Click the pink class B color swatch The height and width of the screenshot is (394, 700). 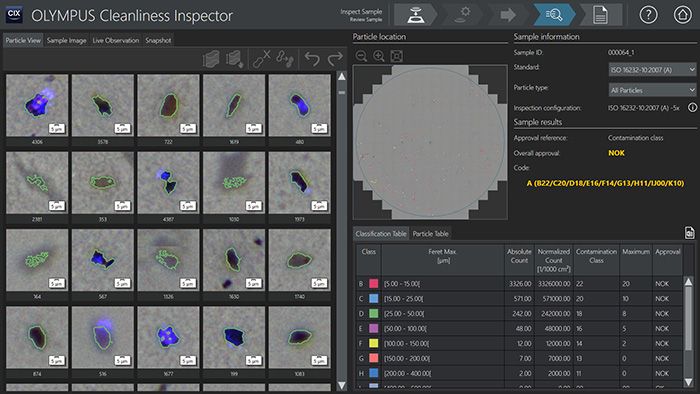[374, 284]
